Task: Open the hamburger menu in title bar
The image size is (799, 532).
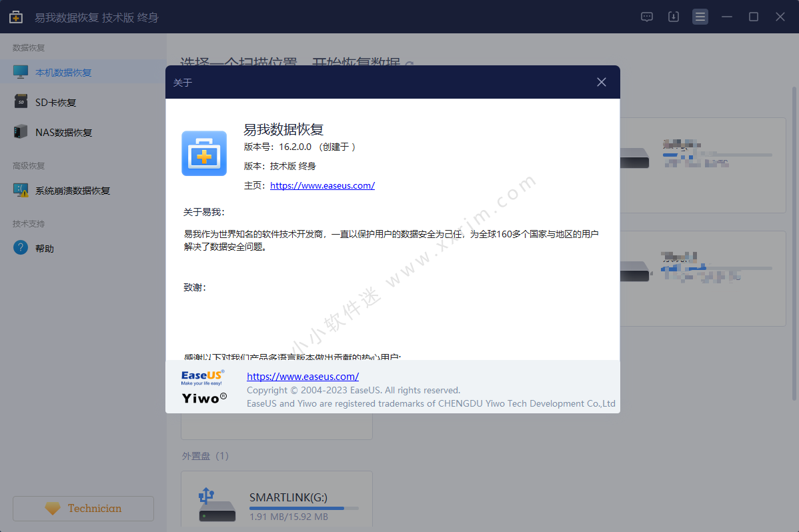Action: coord(700,17)
